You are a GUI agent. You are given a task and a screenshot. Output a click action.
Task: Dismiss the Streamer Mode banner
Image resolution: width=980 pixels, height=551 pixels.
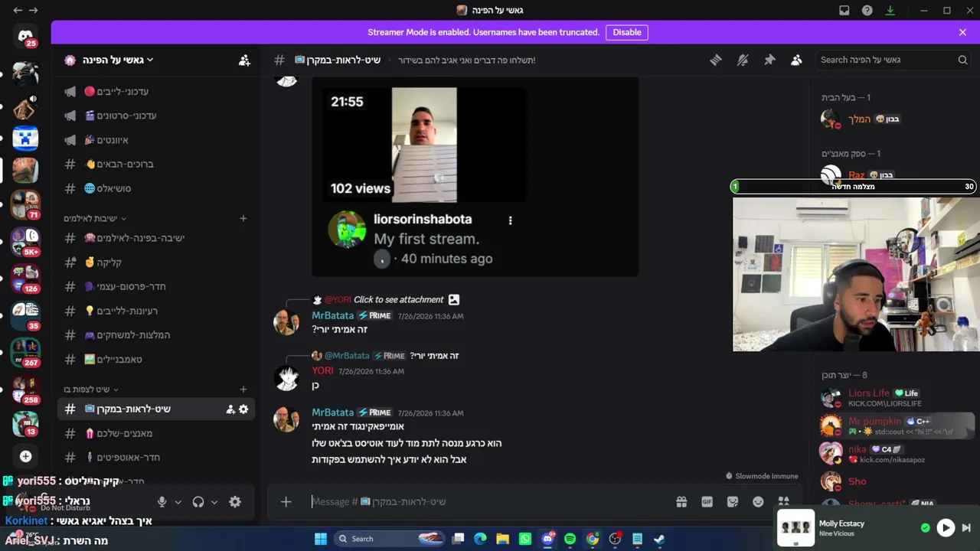[x=962, y=32]
